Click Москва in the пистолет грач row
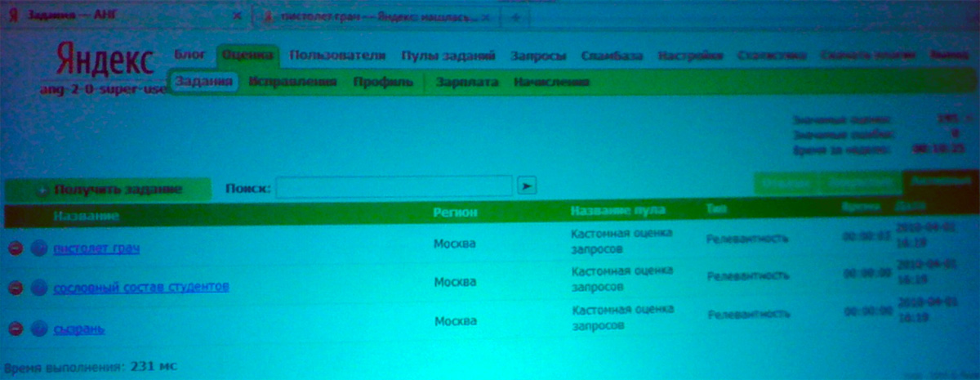This screenshot has height=380, width=980. click(x=455, y=244)
